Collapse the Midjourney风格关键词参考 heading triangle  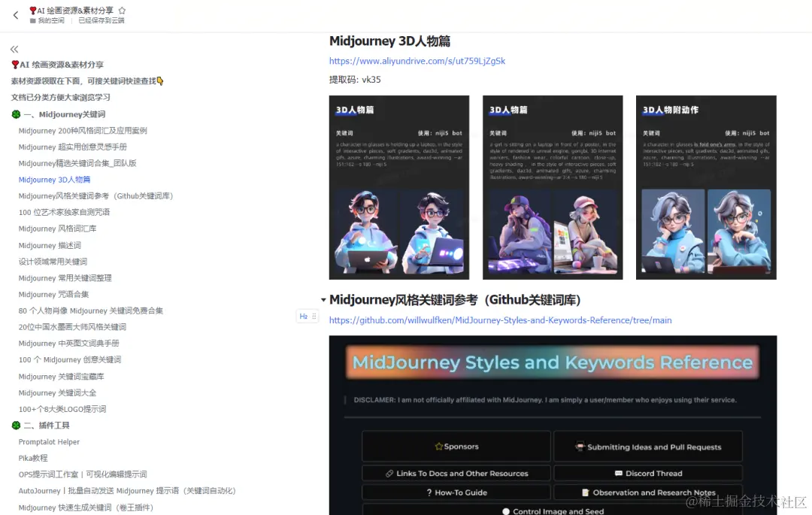pos(323,300)
